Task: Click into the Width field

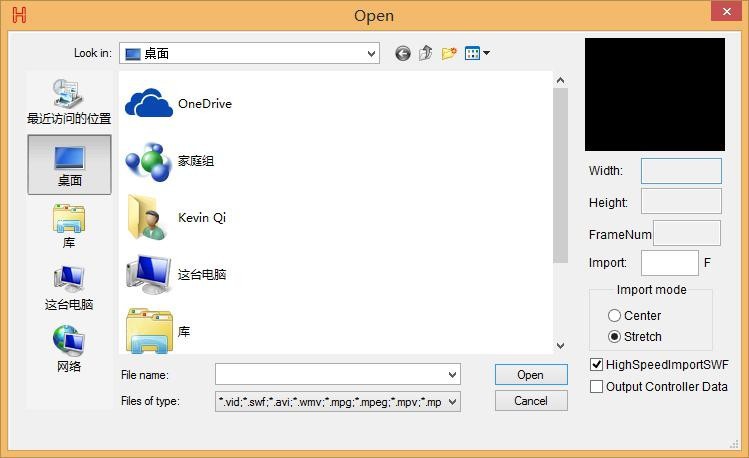Action: click(x=681, y=171)
